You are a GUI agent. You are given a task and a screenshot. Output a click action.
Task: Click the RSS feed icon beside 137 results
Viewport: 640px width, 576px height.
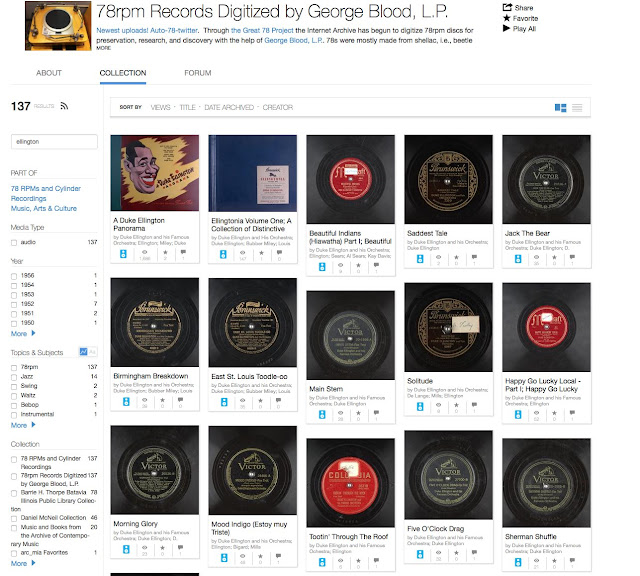[64, 106]
